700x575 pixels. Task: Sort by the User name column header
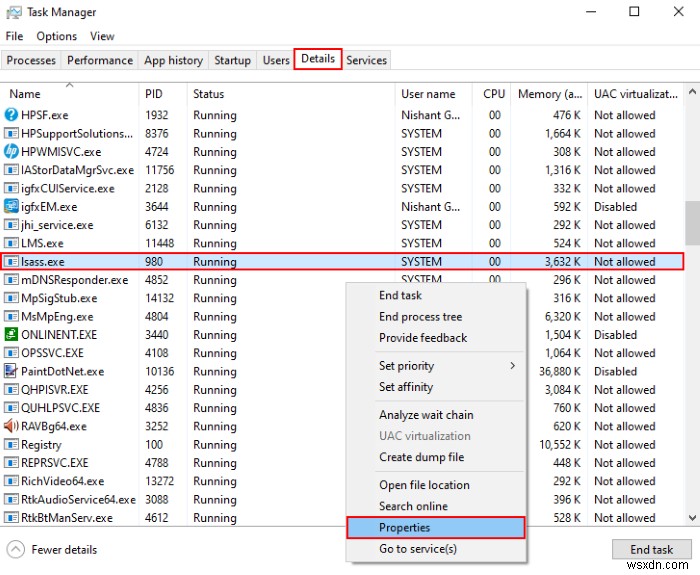[x=433, y=94]
